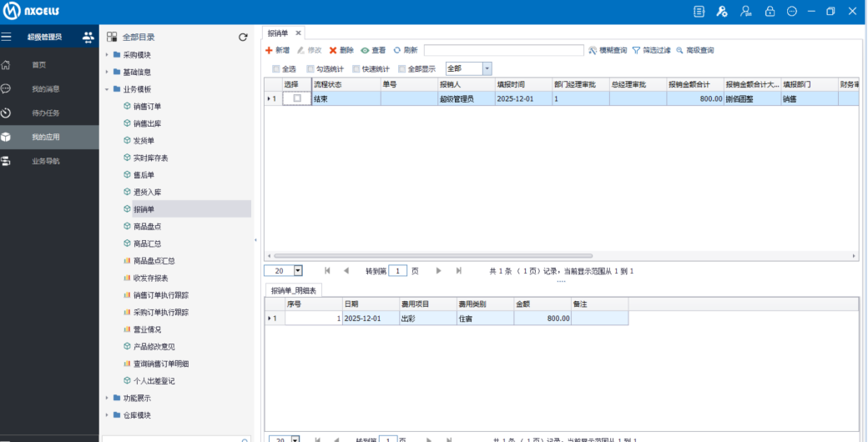Select 销售订单 in the directory tree

point(147,107)
